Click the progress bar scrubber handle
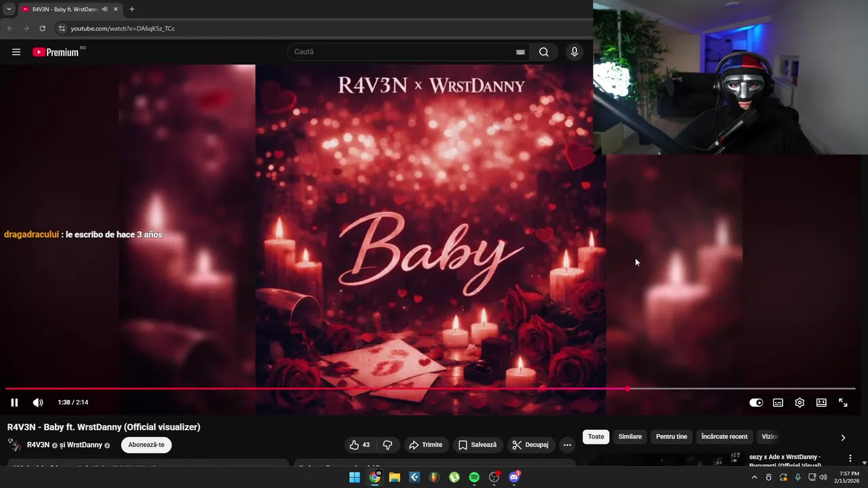The width and height of the screenshot is (868, 488). (627, 389)
